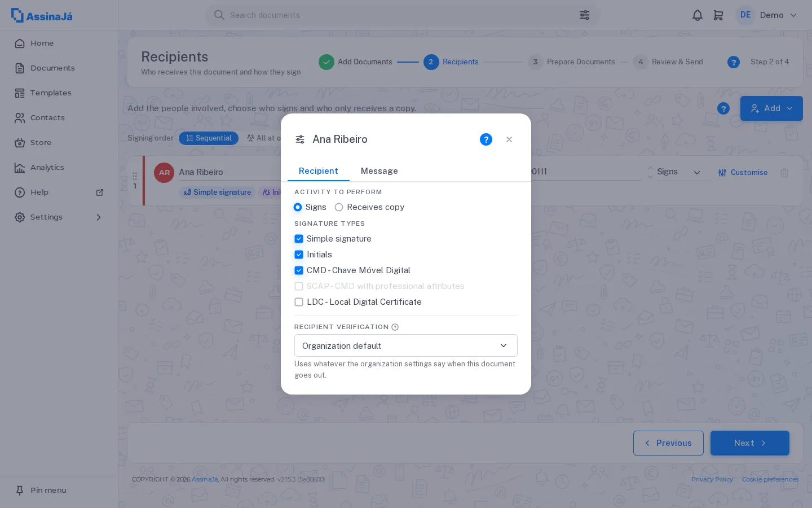
Task: Close the Ana Ribeiro dialog
Action: 509,139
